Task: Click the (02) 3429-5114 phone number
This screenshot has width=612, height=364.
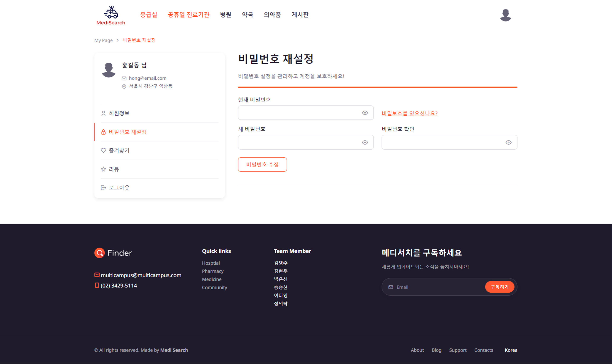Action: click(119, 286)
